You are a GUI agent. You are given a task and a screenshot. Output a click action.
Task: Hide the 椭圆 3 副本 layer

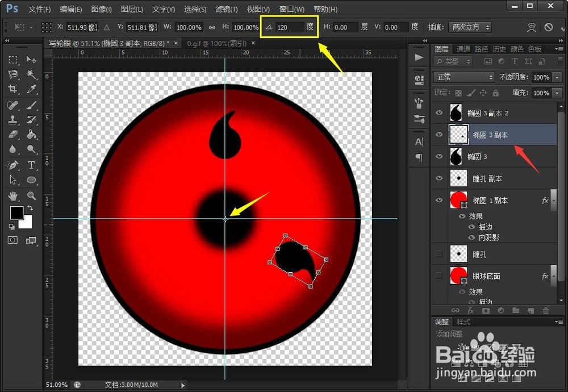coord(439,135)
